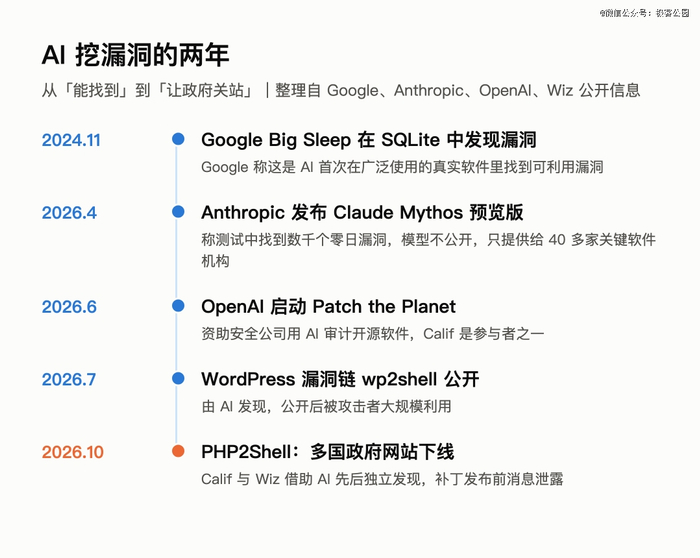This screenshot has height=558, width=700.
Task: Click description "Calif 与 Wiz 借助 AI 先后独立发现，补丁发布前消息泄露"
Action: 382,479
